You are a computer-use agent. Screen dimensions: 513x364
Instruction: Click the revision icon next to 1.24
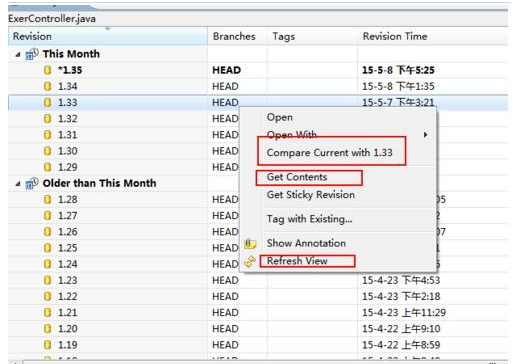48,264
